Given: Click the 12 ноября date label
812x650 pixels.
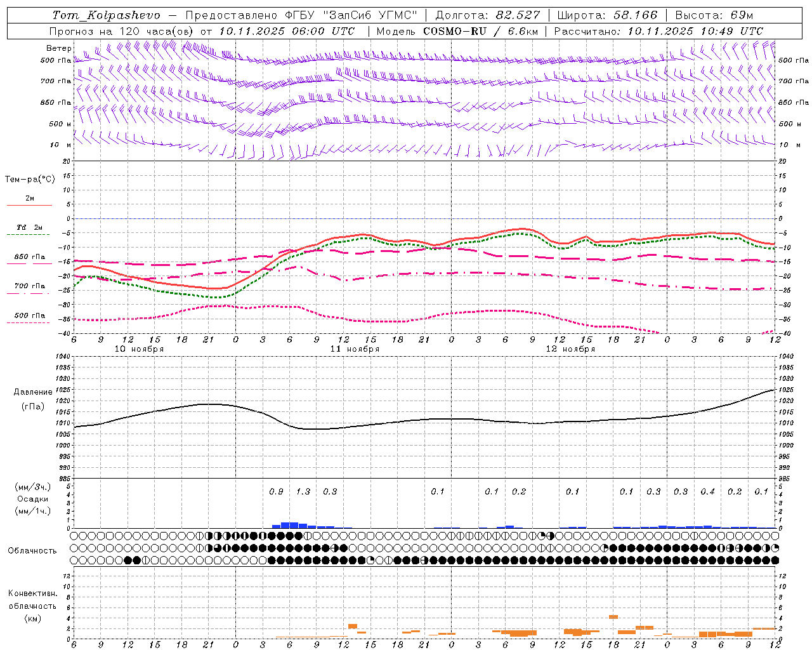Looking at the screenshot, I should pos(570,349).
